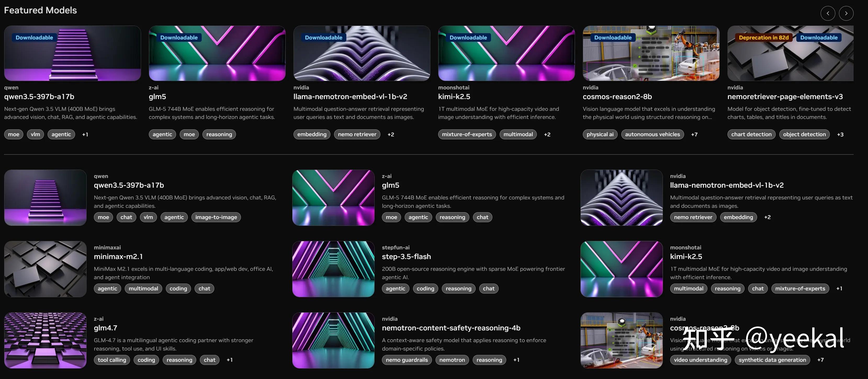Screen dimensions: 868x379
Task: Open the step-3.5-flash thumbnail image
Action: pyautogui.click(x=333, y=269)
